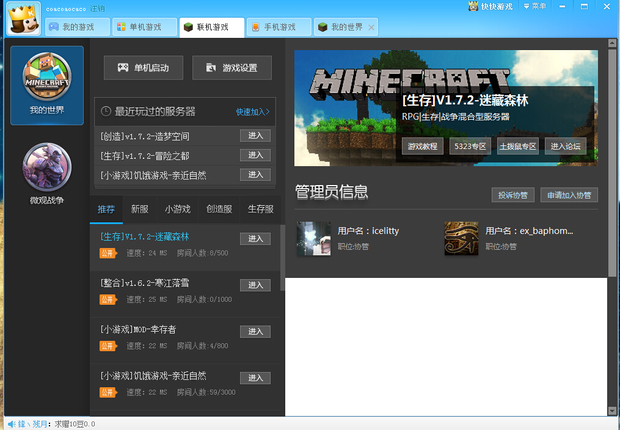Click the 单机启动 button
Viewport: 620px width, 430px height.
click(x=144, y=68)
